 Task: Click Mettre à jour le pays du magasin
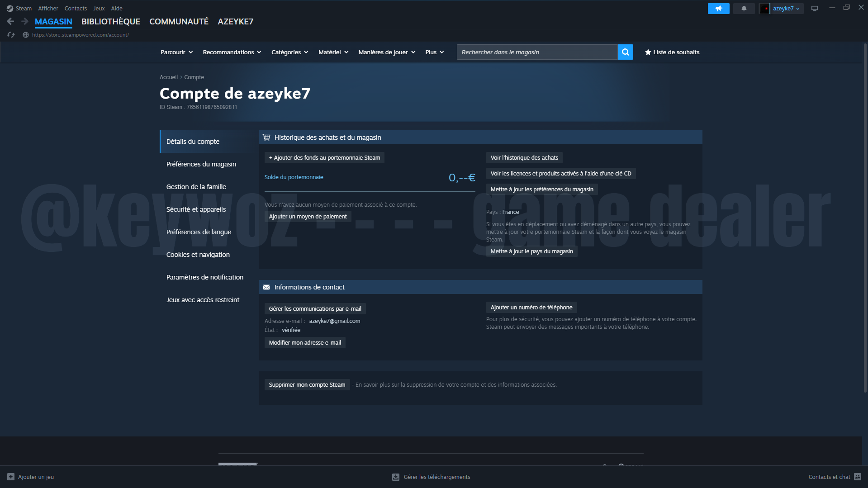coord(531,251)
